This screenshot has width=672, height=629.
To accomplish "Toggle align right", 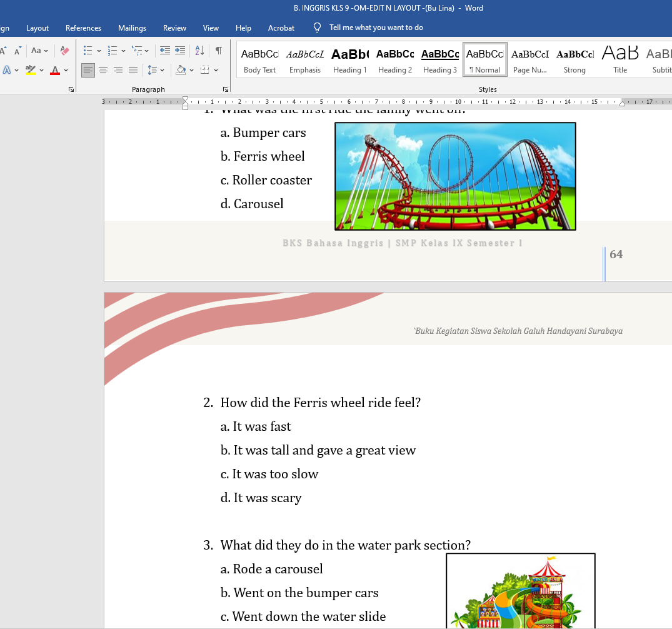I will [x=118, y=70].
